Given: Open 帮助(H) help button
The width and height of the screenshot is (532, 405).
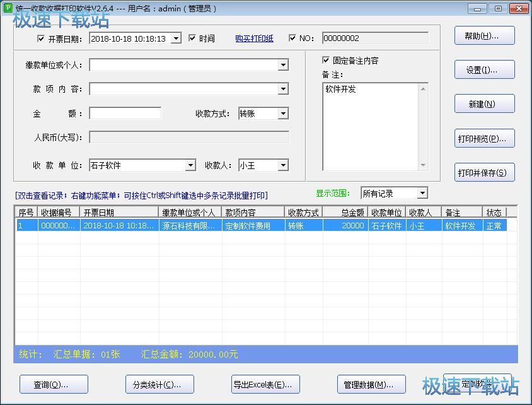Looking at the screenshot, I should coord(484,36).
